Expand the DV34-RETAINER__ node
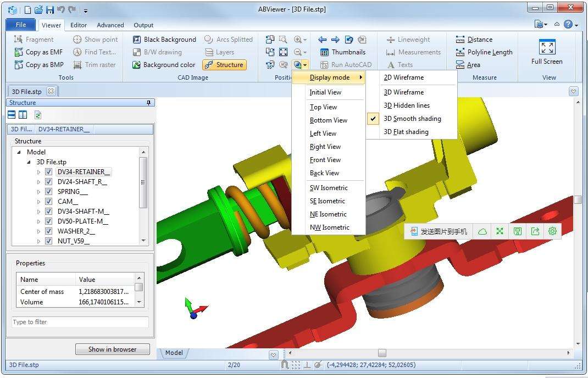 coord(38,172)
